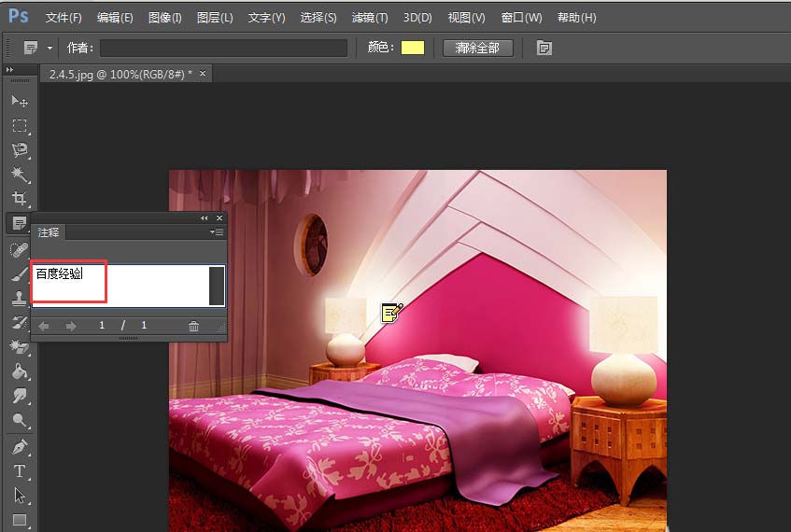The image size is (791, 532).
Task: Select the Pen tool
Action: coord(20,447)
